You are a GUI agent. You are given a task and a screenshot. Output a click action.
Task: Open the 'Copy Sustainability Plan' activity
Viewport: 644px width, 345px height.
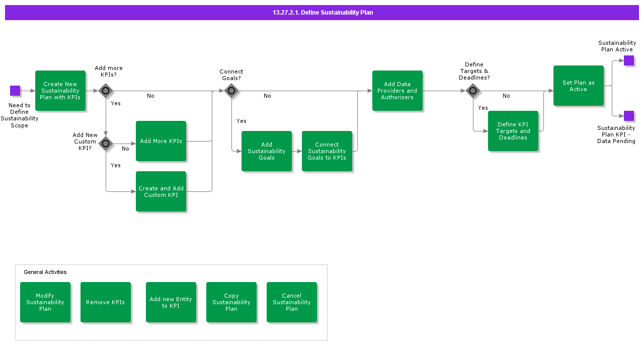pyautogui.click(x=231, y=302)
